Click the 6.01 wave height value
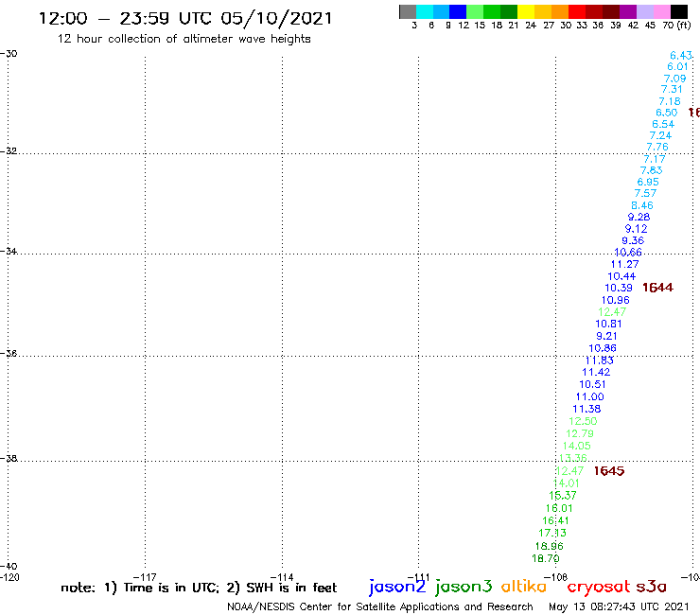The height and width of the screenshot is (615, 700). pos(677,66)
